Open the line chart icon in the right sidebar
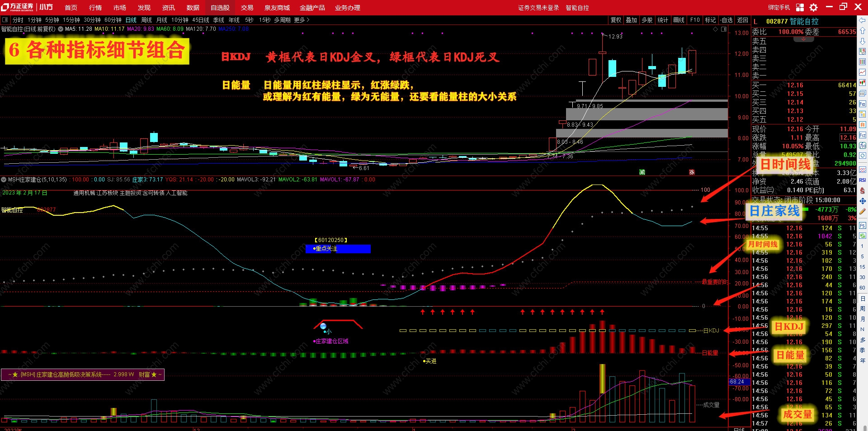This screenshot has height=431, width=868. (x=863, y=72)
